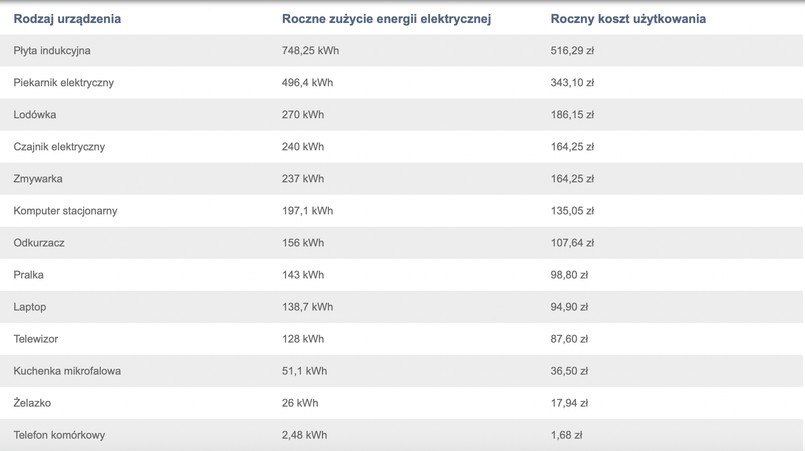
Task: Select the 496,4 kWh energy value
Action: click(x=308, y=82)
